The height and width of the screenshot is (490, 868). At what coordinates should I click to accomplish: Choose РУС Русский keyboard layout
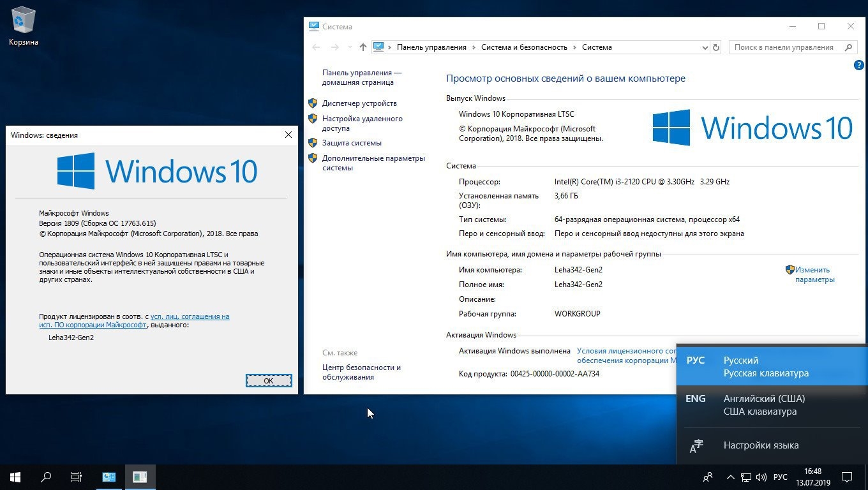pos(772,367)
